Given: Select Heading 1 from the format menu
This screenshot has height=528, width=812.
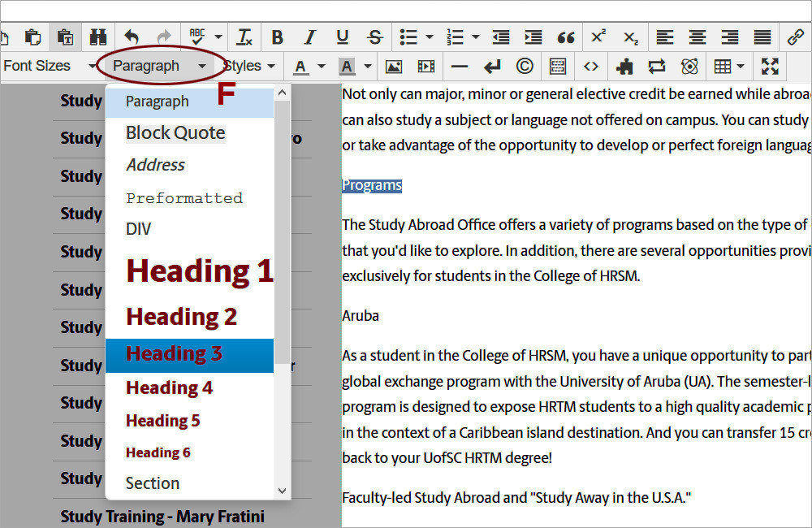Looking at the screenshot, I should [199, 270].
